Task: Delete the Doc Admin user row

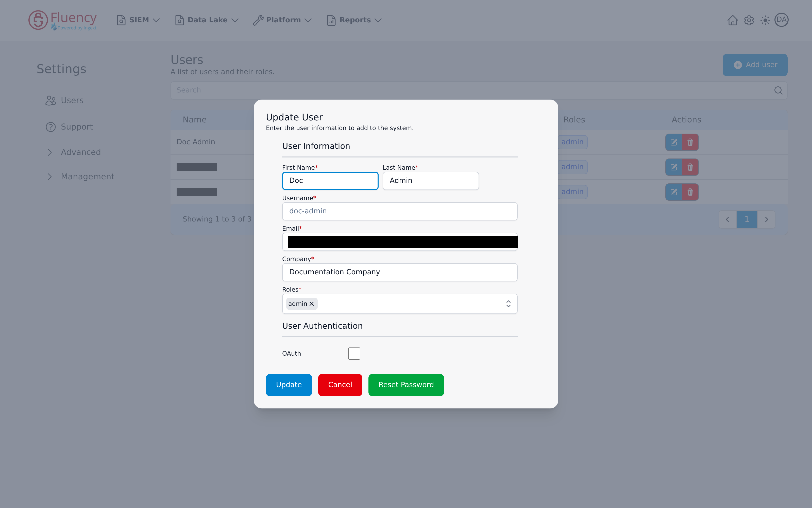Action: pyautogui.click(x=690, y=142)
